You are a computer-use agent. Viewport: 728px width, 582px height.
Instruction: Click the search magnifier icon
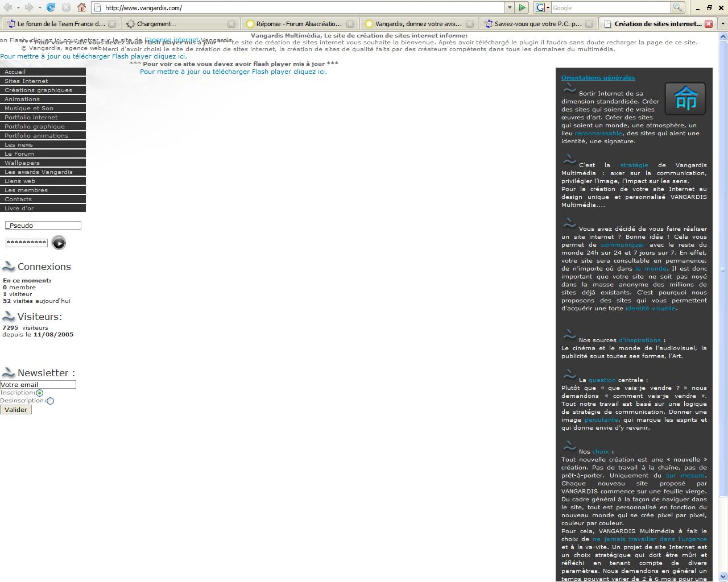(677, 7)
